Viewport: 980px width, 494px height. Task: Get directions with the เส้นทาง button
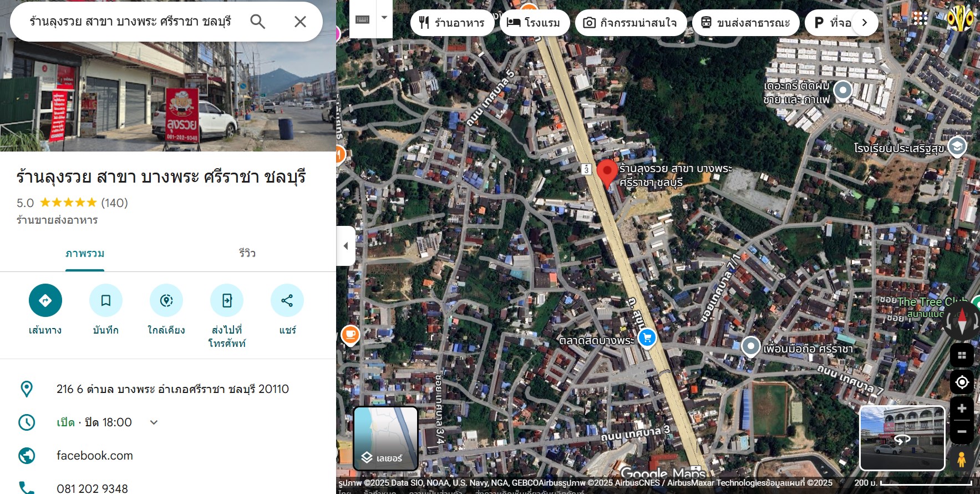45,300
